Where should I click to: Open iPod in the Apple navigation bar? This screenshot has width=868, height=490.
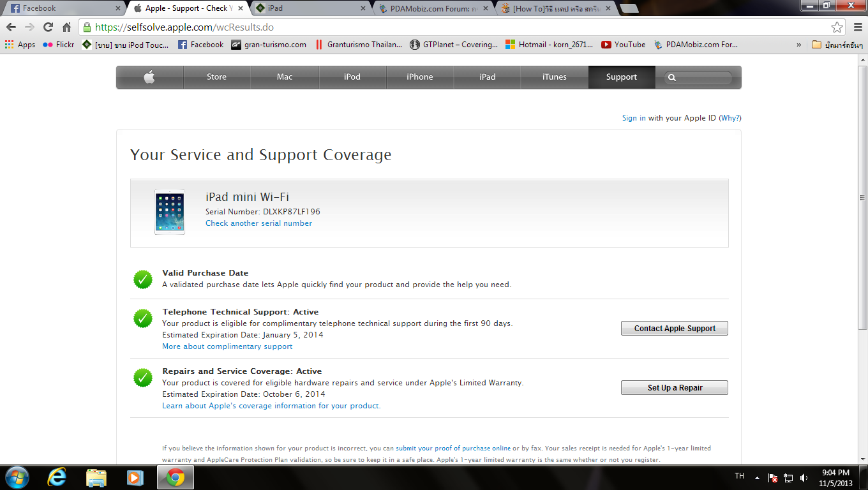point(352,77)
